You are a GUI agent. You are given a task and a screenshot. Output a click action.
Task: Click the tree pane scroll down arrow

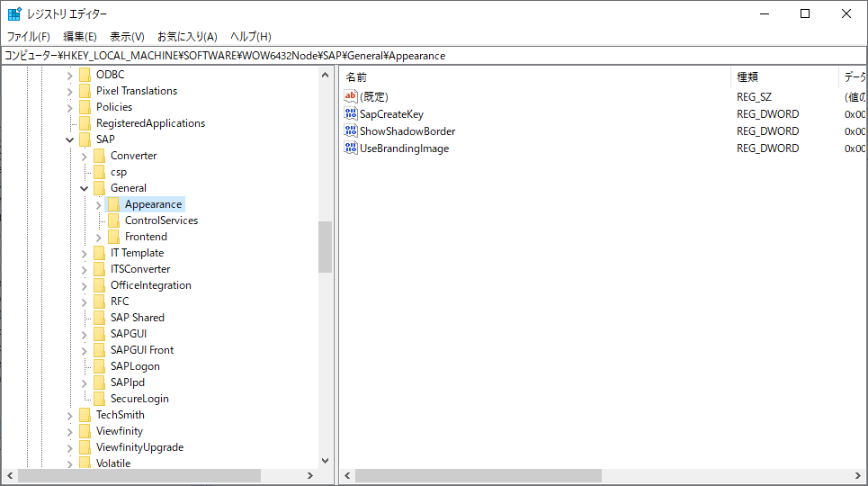[326, 461]
